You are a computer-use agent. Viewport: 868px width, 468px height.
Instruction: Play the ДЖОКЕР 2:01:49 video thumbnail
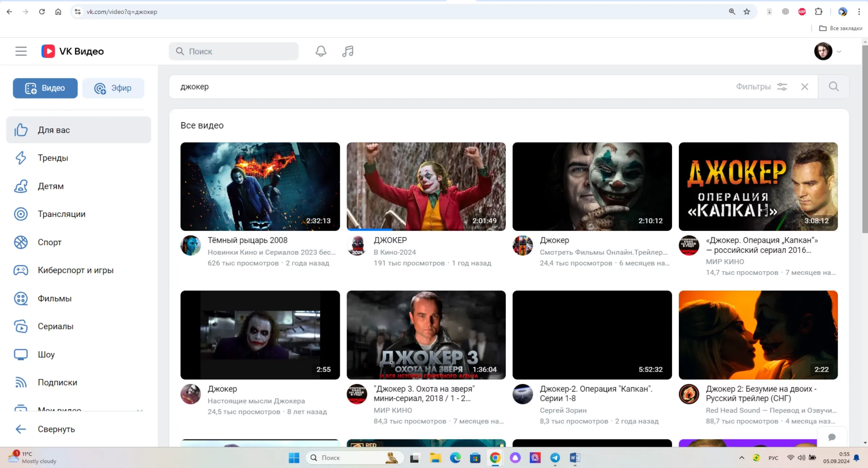(426, 186)
